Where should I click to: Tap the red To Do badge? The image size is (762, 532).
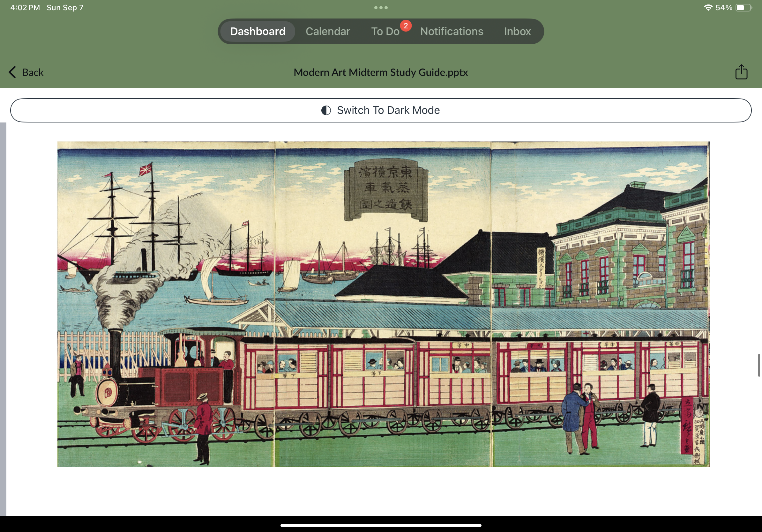pos(406,26)
